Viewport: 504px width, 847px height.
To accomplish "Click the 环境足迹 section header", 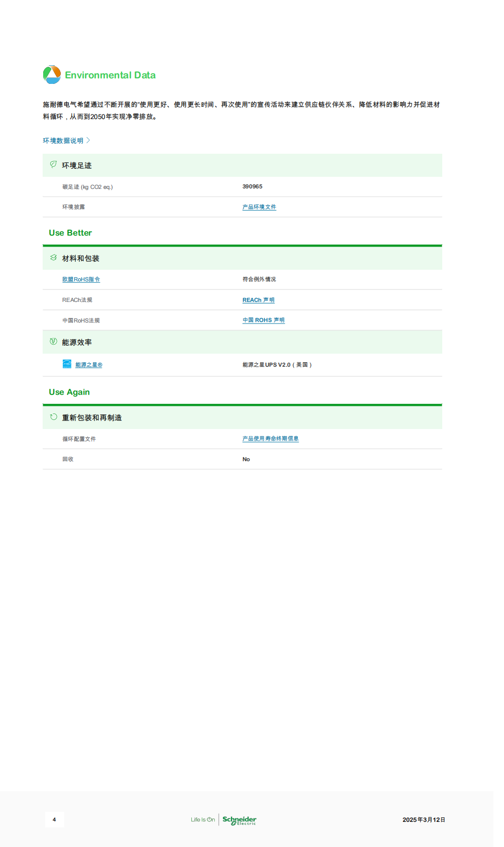I will pyautogui.click(x=242, y=165).
